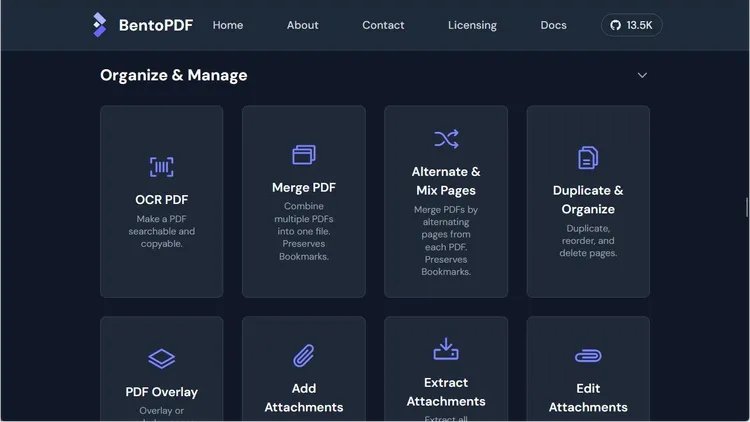Click the PDF Overlay layers icon
The height and width of the screenshot is (422, 750).
pos(162,359)
